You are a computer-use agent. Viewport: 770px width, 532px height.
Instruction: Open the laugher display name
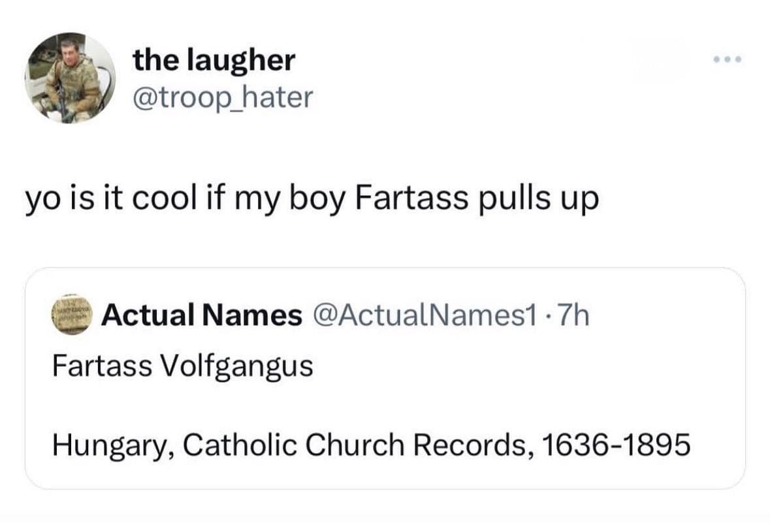pos(214,60)
